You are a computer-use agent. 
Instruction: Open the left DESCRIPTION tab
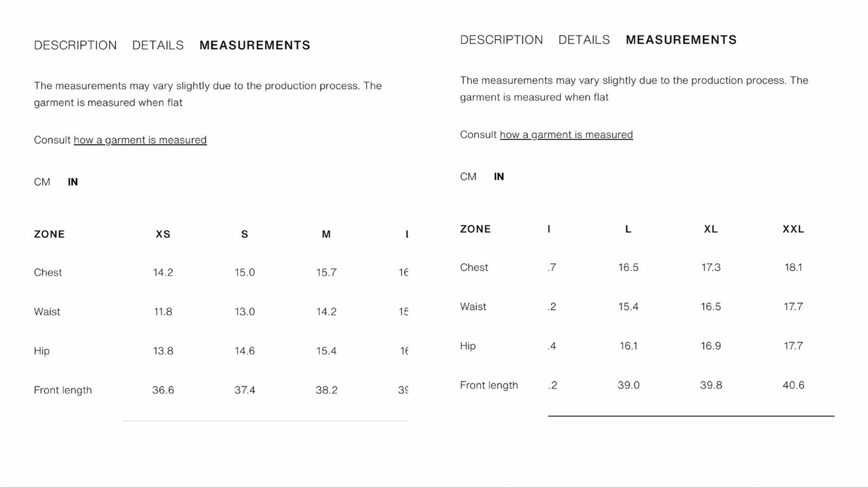pos(75,45)
